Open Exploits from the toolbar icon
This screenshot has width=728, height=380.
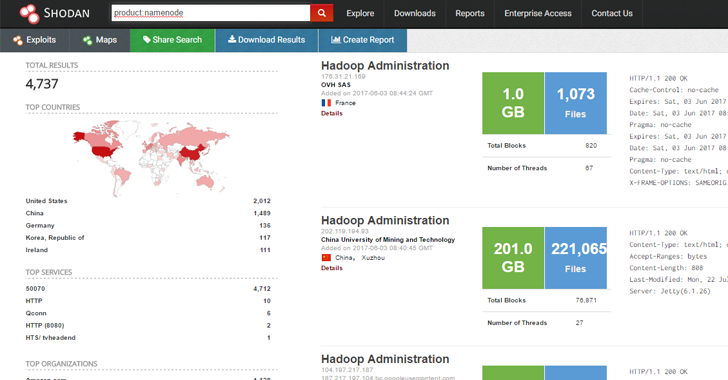coord(18,40)
